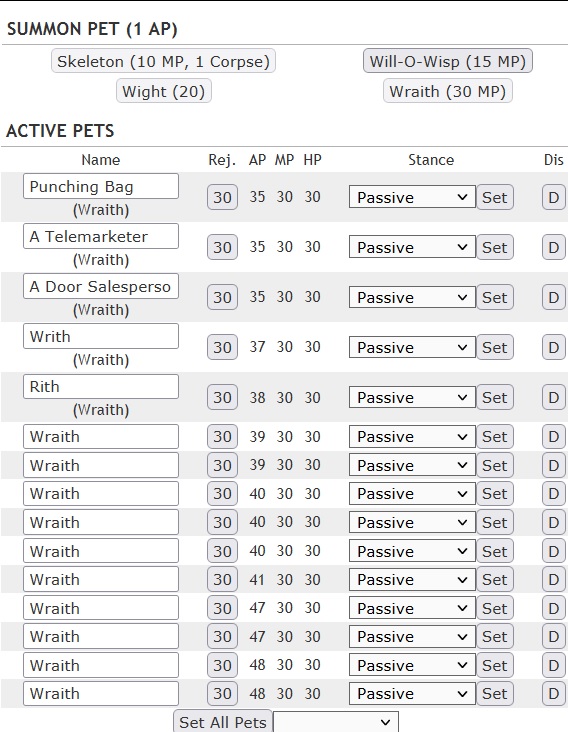Click the Rith name input box
This screenshot has width=568, height=732.
coord(101,387)
